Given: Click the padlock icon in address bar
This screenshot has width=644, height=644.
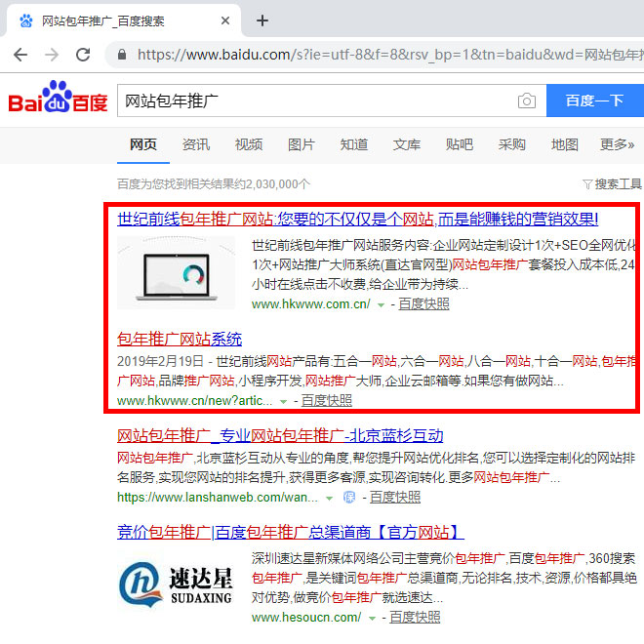Looking at the screenshot, I should tap(122, 55).
